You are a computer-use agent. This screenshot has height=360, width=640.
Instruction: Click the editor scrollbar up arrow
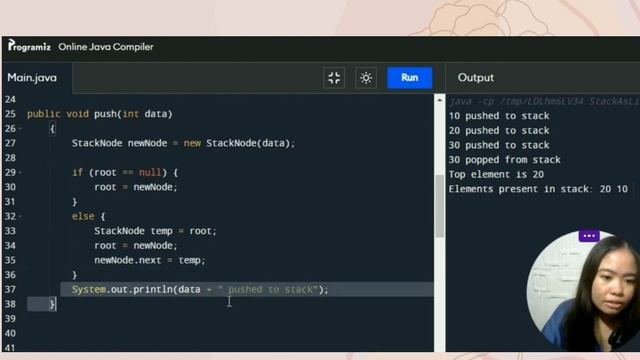pyautogui.click(x=440, y=100)
